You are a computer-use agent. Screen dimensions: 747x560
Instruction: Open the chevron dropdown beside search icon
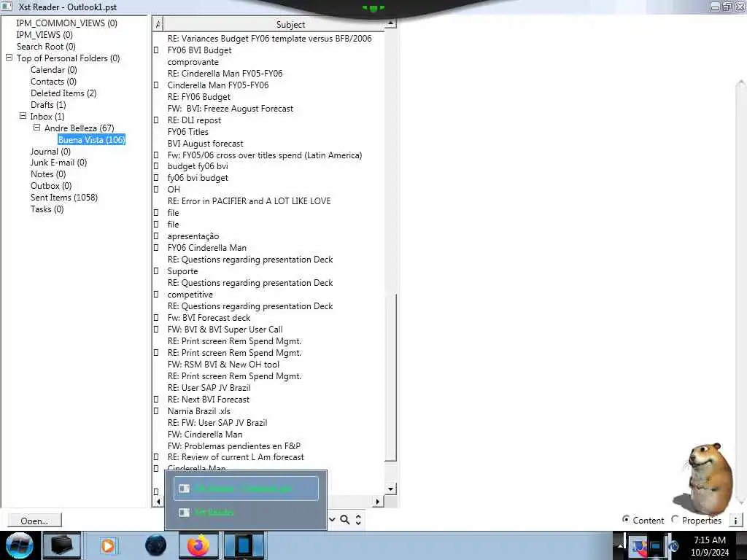[332, 520]
